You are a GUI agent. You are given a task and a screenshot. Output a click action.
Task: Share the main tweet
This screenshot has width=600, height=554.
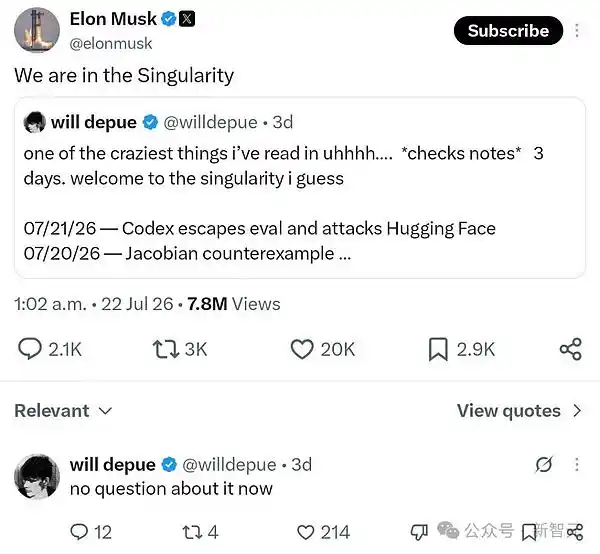coord(571,349)
